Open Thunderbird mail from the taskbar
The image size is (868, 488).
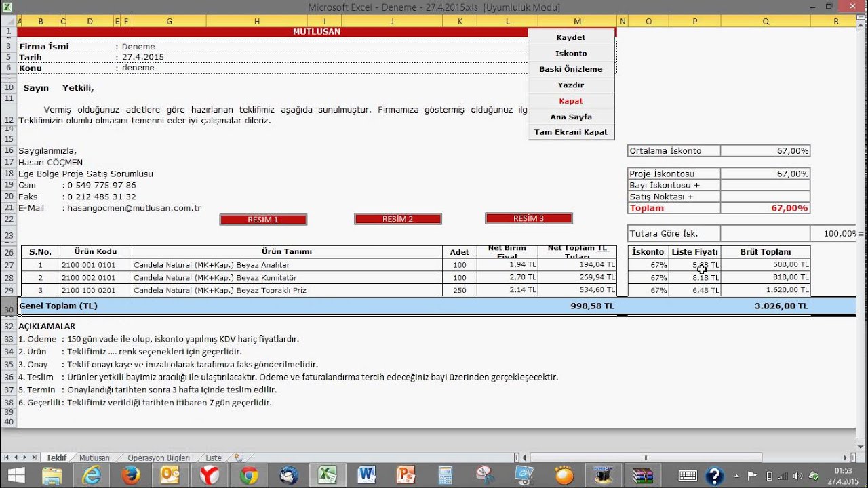[288, 476]
